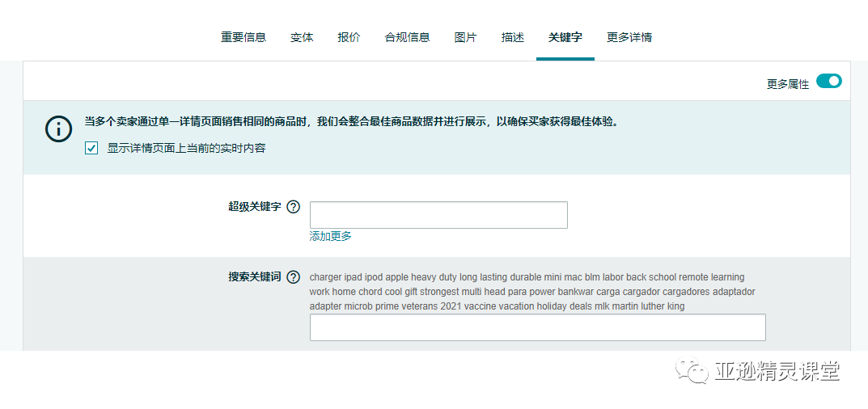Open the 更多详情 tab
Image resolution: width=868 pixels, height=409 pixels.
(629, 38)
